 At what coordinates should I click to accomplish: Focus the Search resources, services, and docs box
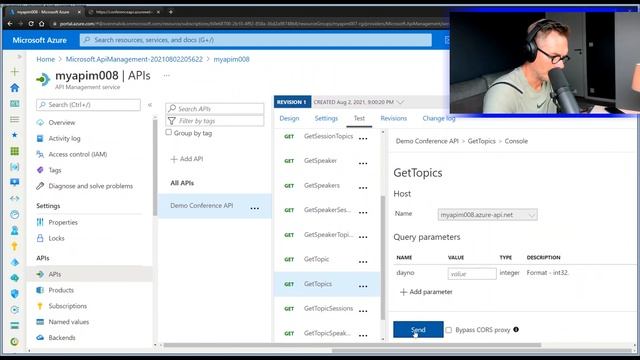[x=256, y=40]
